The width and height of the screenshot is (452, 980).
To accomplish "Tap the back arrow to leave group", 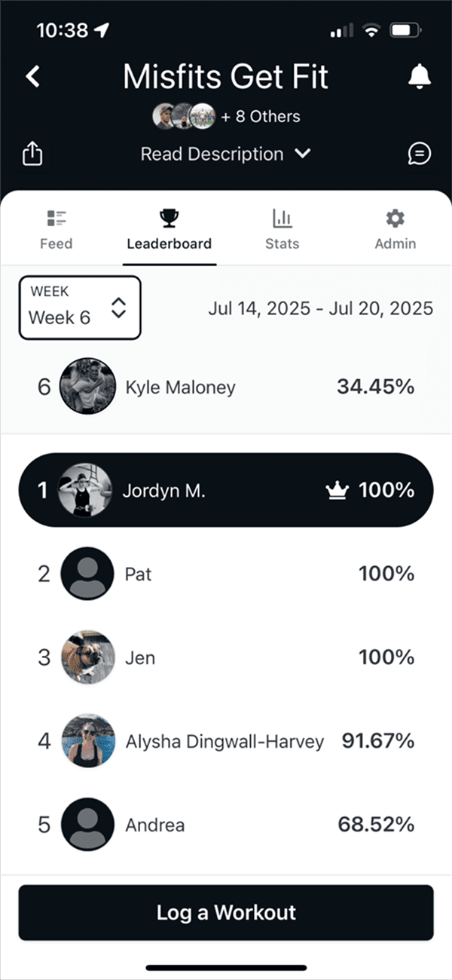I will click(32, 76).
